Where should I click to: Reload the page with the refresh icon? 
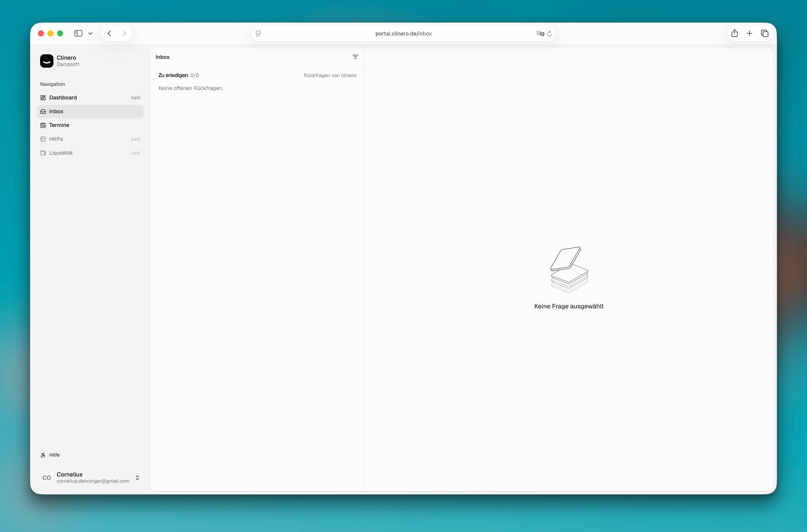tap(549, 34)
